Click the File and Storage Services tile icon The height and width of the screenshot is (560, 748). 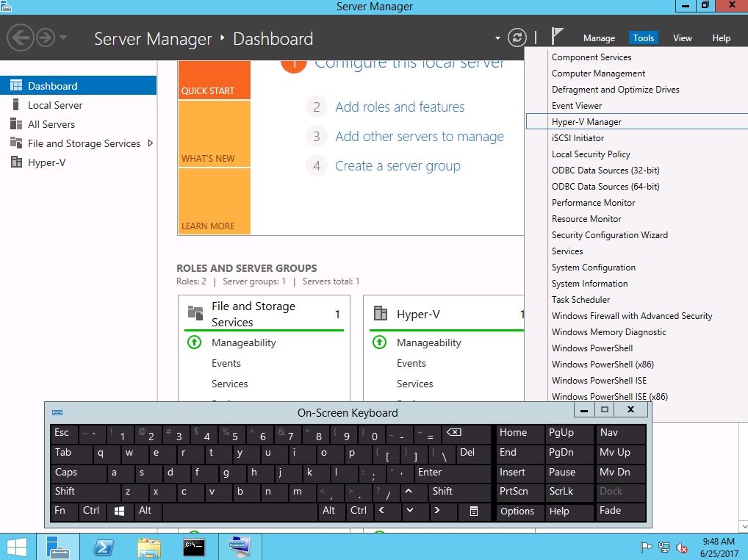(195, 313)
